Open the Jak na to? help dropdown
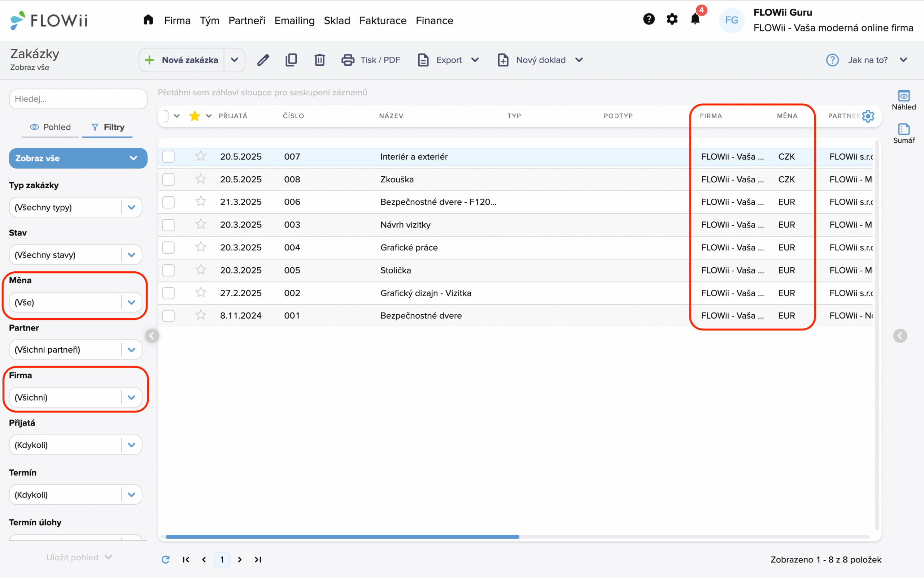Screen dimensions: 924x578 tap(867, 60)
